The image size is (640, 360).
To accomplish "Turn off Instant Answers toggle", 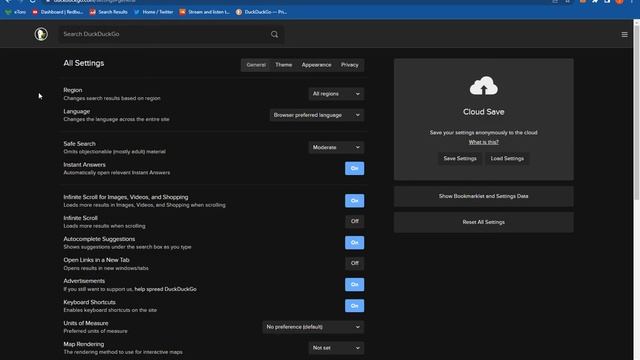I will [354, 168].
